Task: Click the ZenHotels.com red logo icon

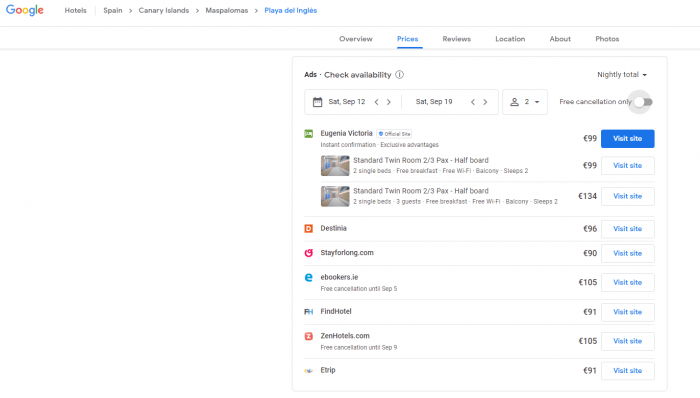Action: click(308, 336)
